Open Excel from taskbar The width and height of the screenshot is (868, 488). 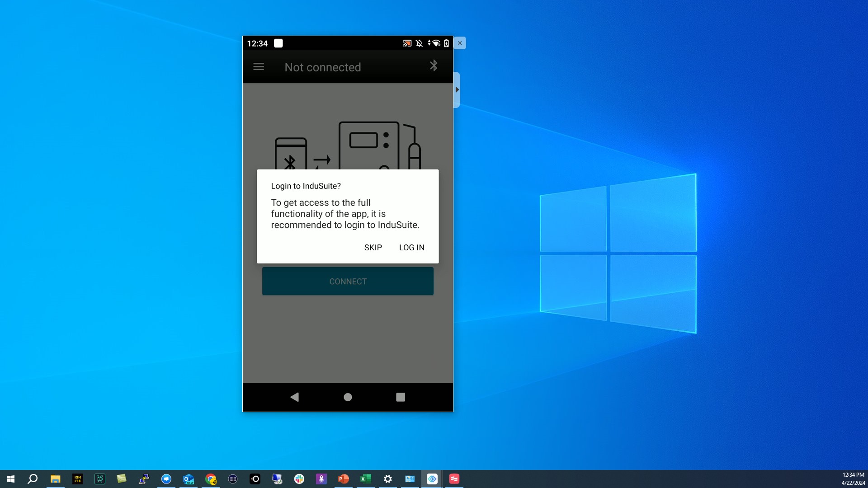click(x=366, y=479)
